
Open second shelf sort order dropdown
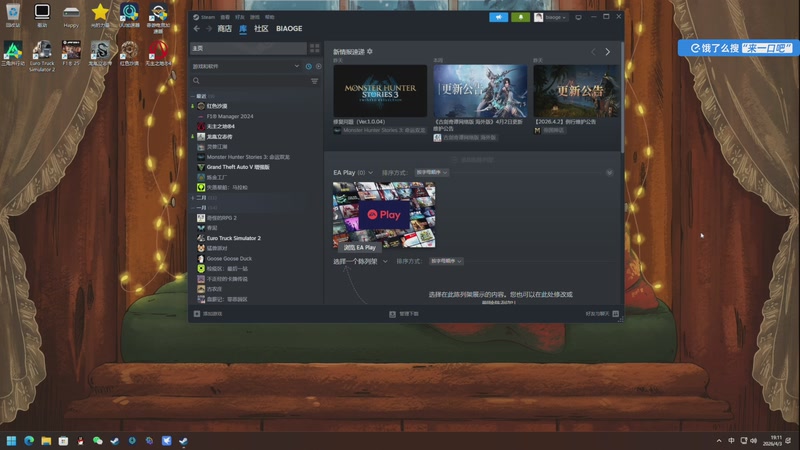click(446, 261)
